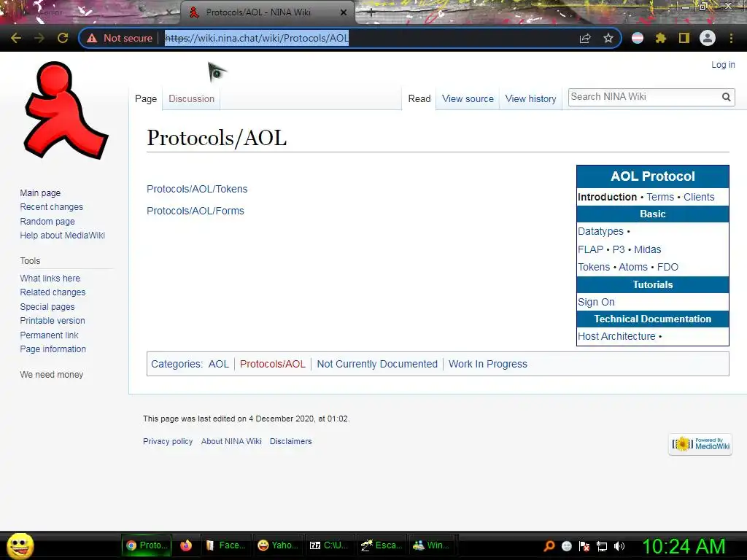Click the Log in link

723,65
